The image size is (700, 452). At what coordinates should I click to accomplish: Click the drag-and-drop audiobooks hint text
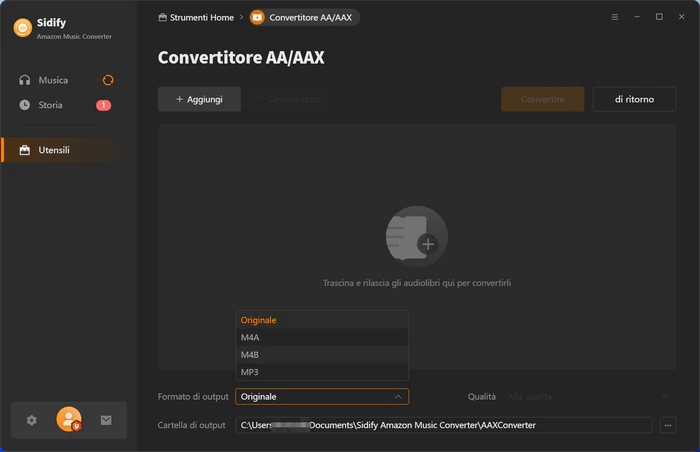click(x=417, y=283)
